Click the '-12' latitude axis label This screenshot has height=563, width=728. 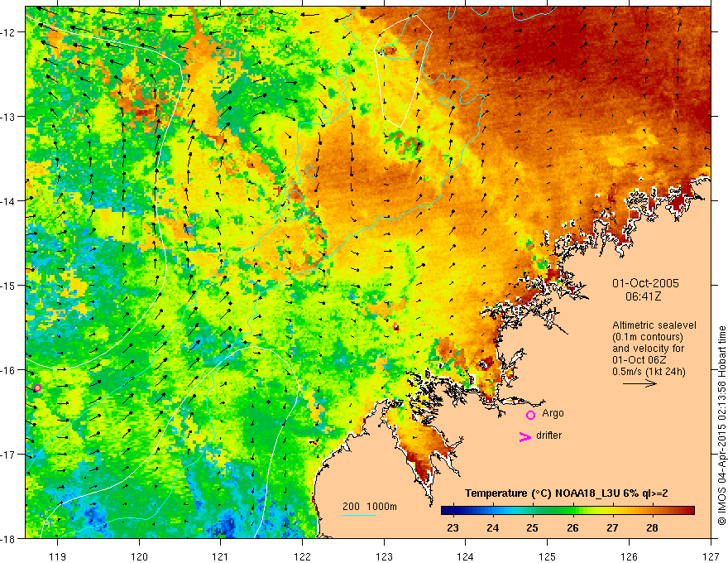pyautogui.click(x=8, y=32)
